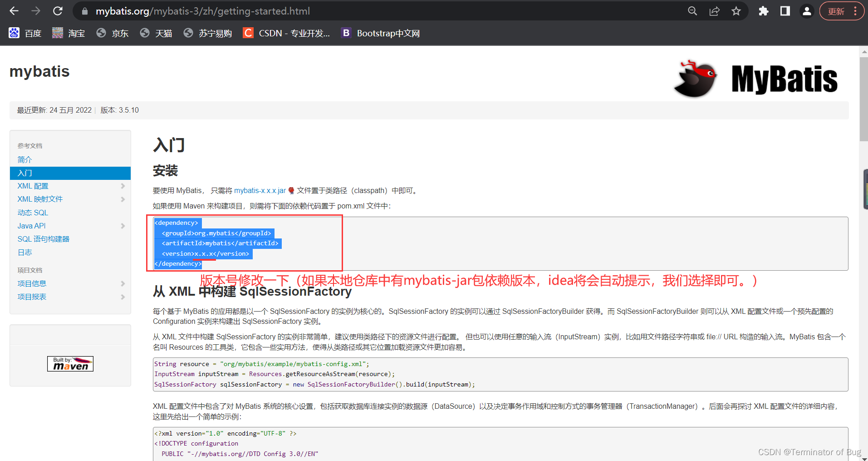Go forward with the browser arrow
Viewport: 868px width, 461px height.
point(36,11)
